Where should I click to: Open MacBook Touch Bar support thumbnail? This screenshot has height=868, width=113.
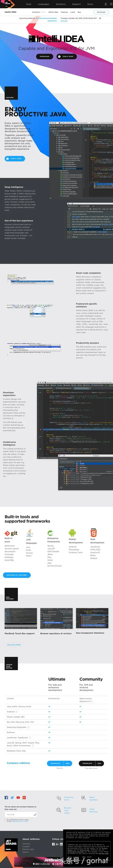(20, 618)
